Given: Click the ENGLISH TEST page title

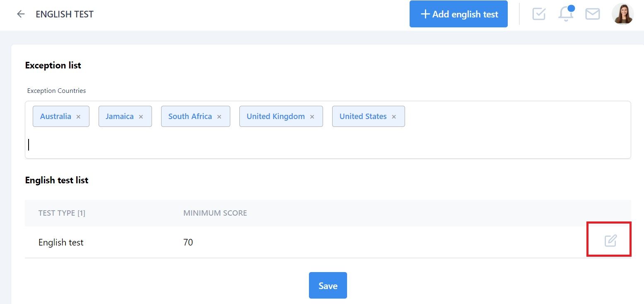Looking at the screenshot, I should point(65,14).
